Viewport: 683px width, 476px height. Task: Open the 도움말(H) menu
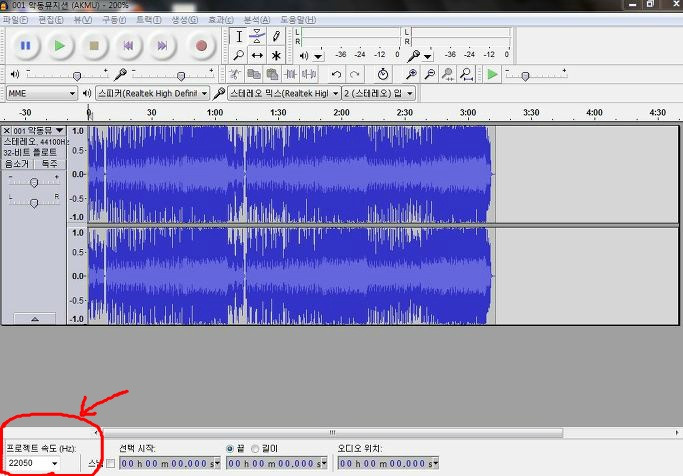click(298, 20)
